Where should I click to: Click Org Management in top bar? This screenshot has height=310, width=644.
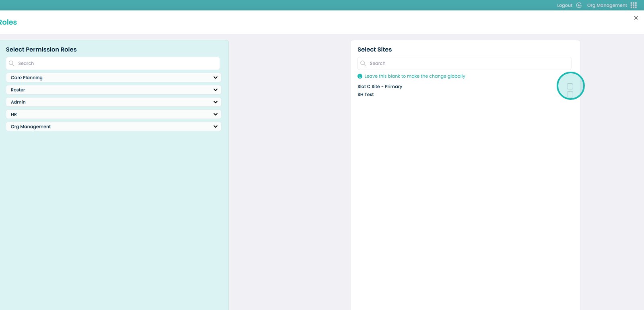pos(607,5)
